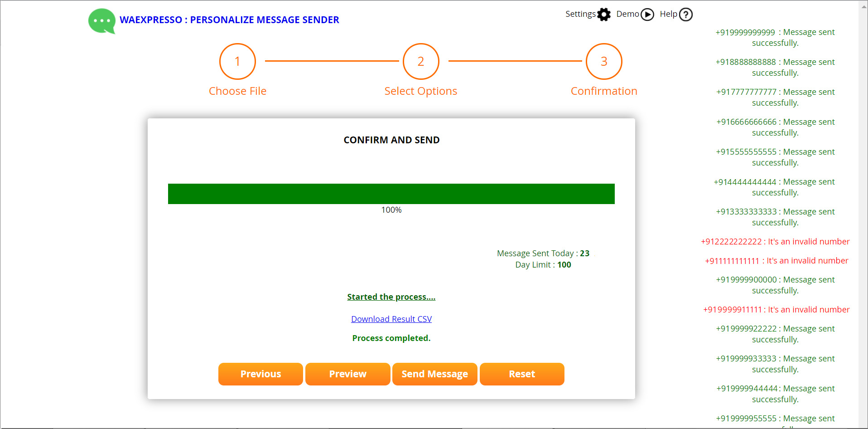Go to step 2 circle Select Options
The image size is (868, 429).
pos(420,61)
